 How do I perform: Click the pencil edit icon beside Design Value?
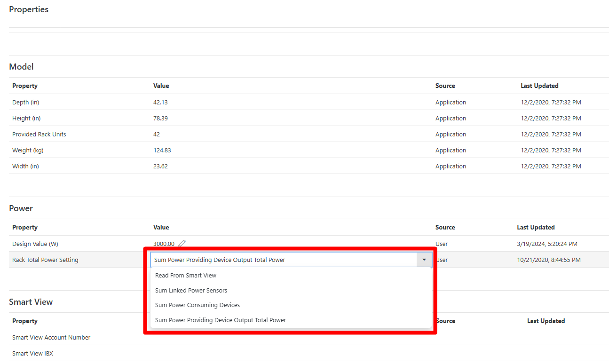click(182, 244)
